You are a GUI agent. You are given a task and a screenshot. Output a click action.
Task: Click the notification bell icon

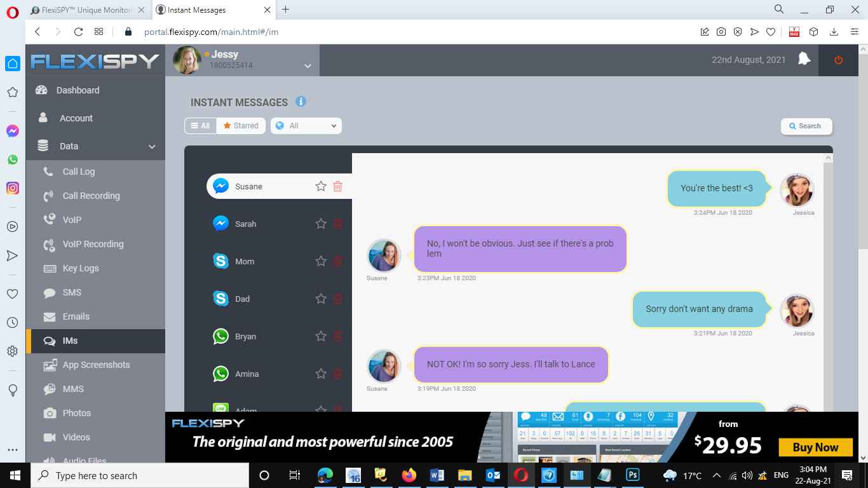(804, 59)
